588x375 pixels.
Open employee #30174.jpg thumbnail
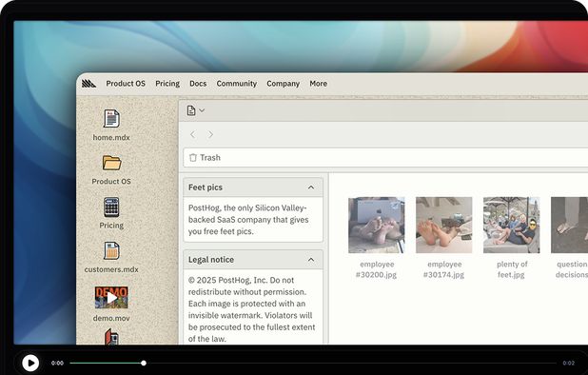(x=444, y=225)
